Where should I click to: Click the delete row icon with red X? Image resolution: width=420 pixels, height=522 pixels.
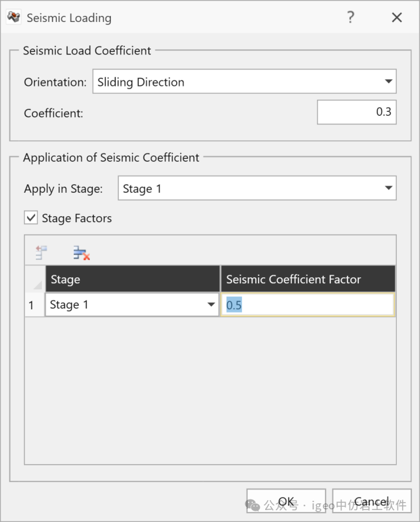(x=81, y=253)
